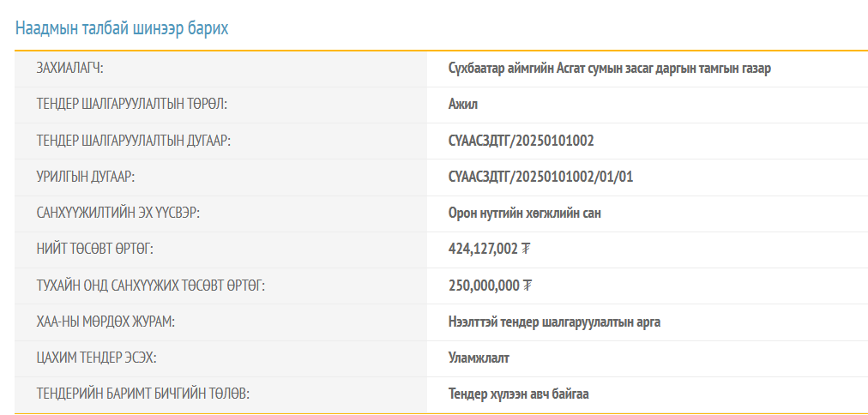Click the amount '250,000,000 ₮'

(x=490, y=286)
